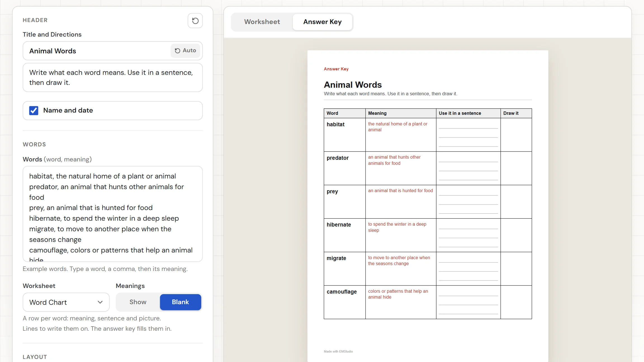Click the red 'Answer Key' label on page
Screen dimensions: 644x362
336,69
